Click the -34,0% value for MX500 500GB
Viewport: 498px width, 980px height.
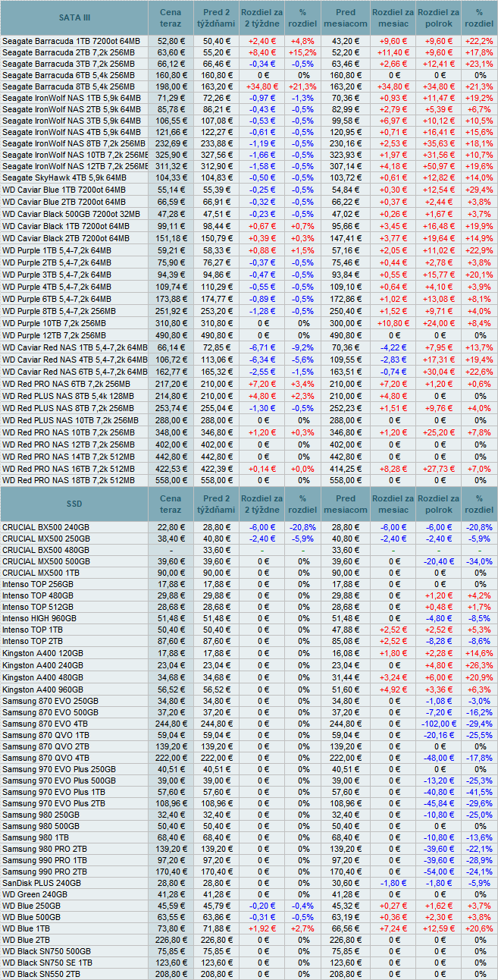(479, 561)
